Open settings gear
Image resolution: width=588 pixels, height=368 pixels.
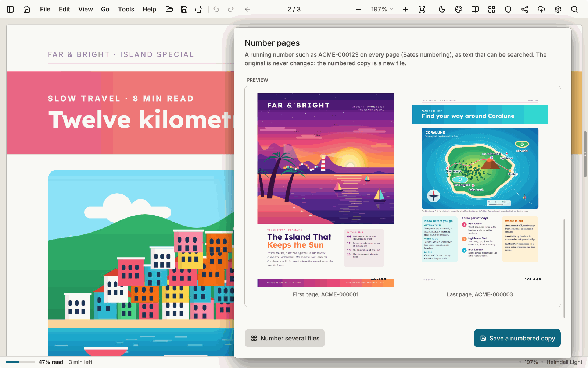tap(558, 9)
